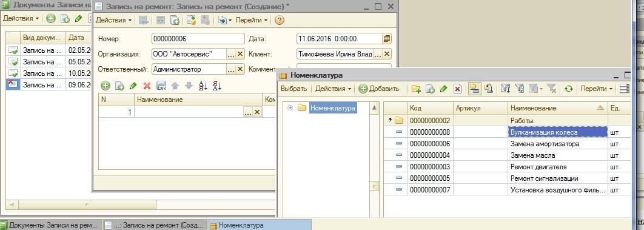This screenshot has width=644, height=230.
Task: Open help icon in Запись на ремонт toolbar
Action: [x=280, y=20]
